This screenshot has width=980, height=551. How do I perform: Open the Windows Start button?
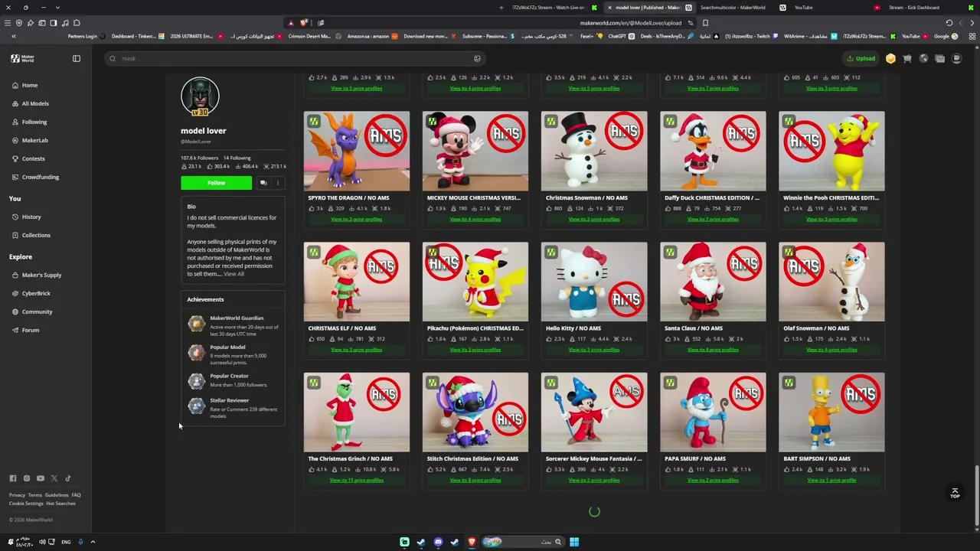574,542
